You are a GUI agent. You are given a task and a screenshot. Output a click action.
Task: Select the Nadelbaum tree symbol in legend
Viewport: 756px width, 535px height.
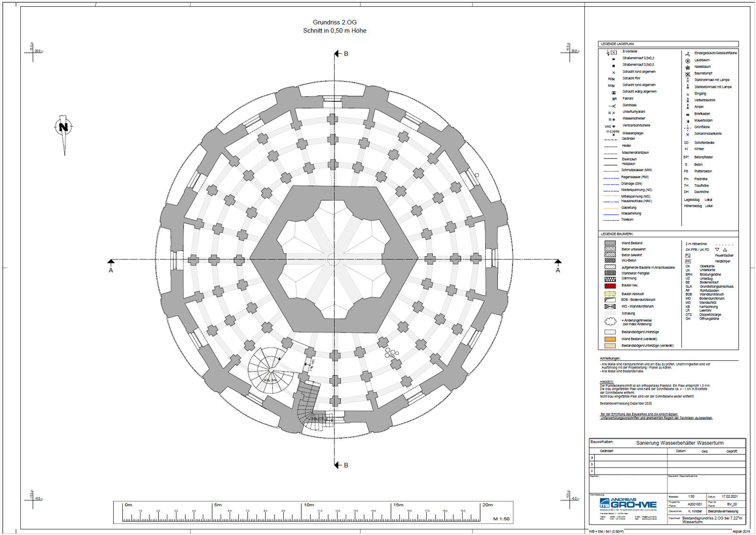[688, 67]
